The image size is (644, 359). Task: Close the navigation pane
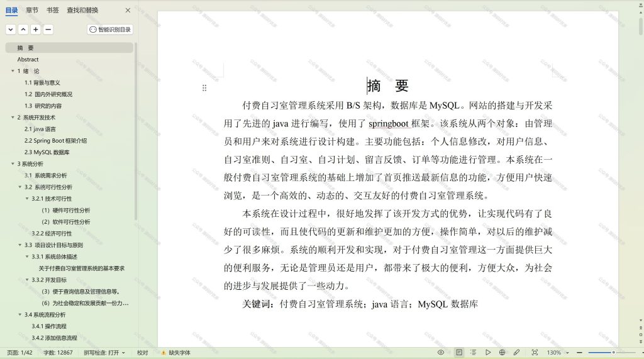pos(128,10)
